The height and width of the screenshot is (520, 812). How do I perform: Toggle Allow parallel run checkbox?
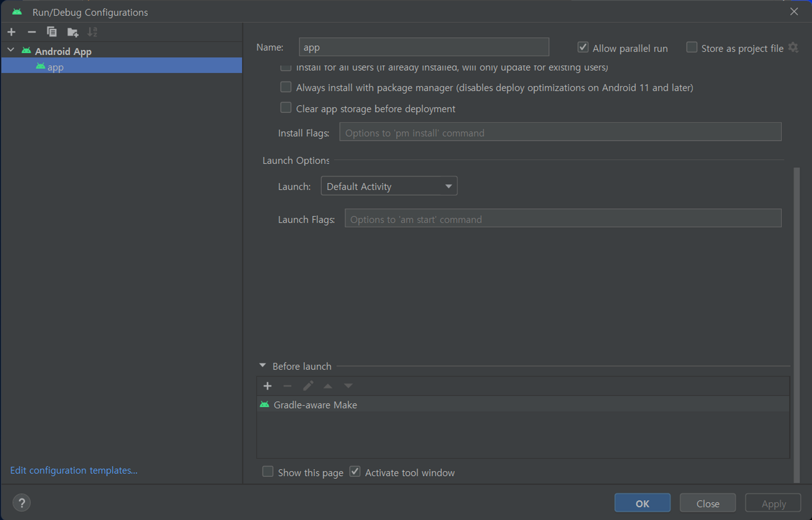[583, 48]
